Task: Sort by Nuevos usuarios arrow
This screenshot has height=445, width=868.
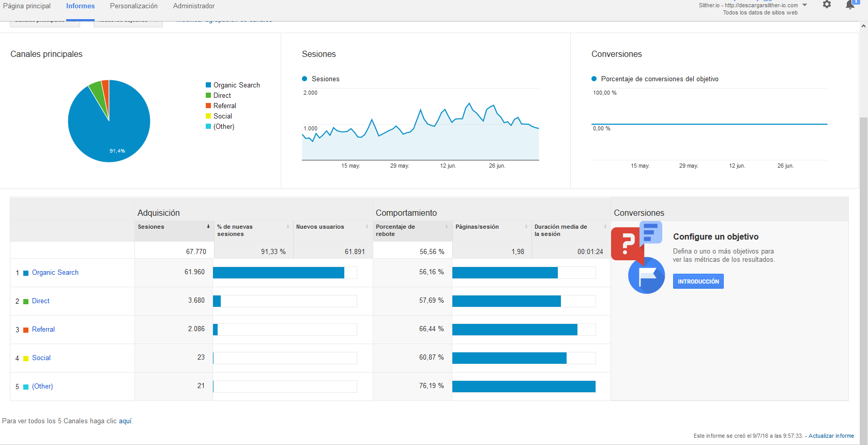Action: click(367, 227)
